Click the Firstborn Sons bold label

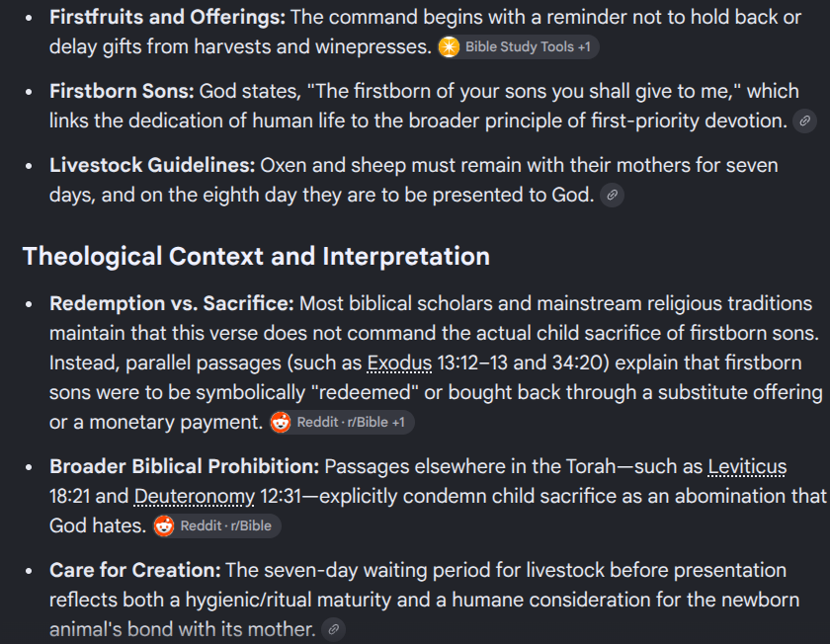click(122, 92)
